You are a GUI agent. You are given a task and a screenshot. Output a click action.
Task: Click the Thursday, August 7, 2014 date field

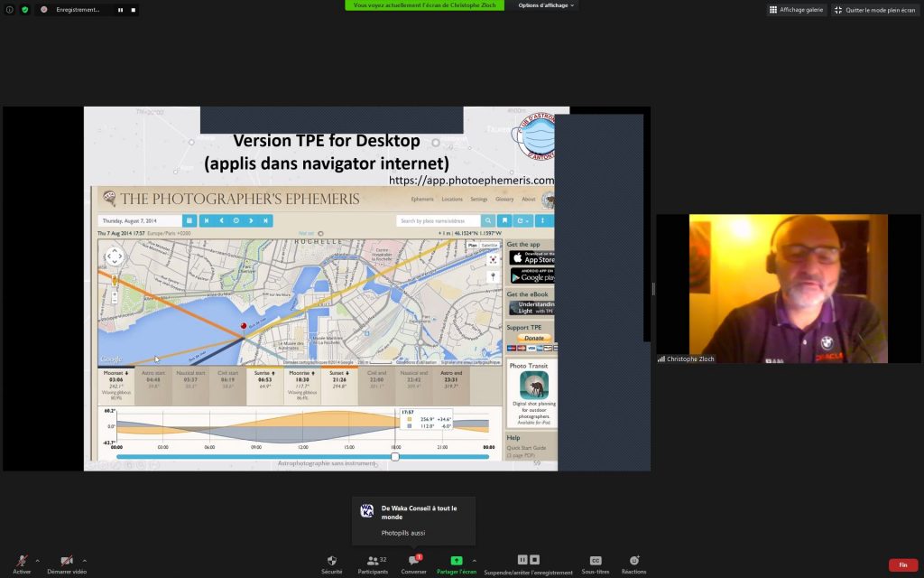point(140,220)
